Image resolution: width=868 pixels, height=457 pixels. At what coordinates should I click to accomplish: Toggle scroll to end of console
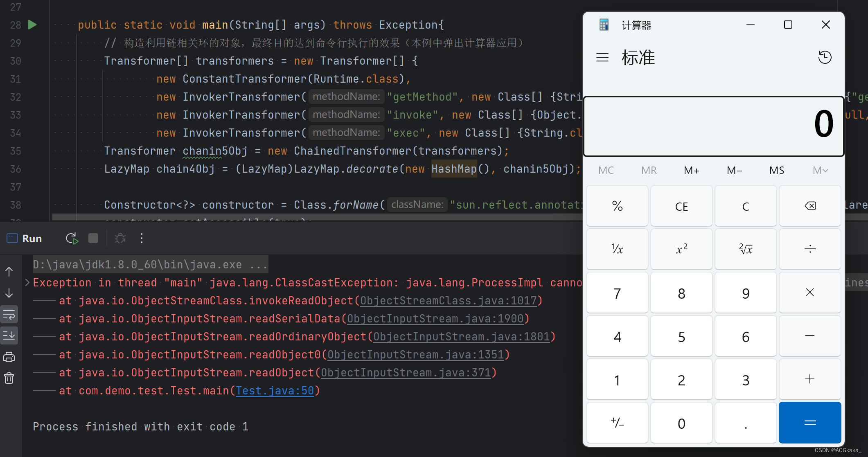[9, 336]
